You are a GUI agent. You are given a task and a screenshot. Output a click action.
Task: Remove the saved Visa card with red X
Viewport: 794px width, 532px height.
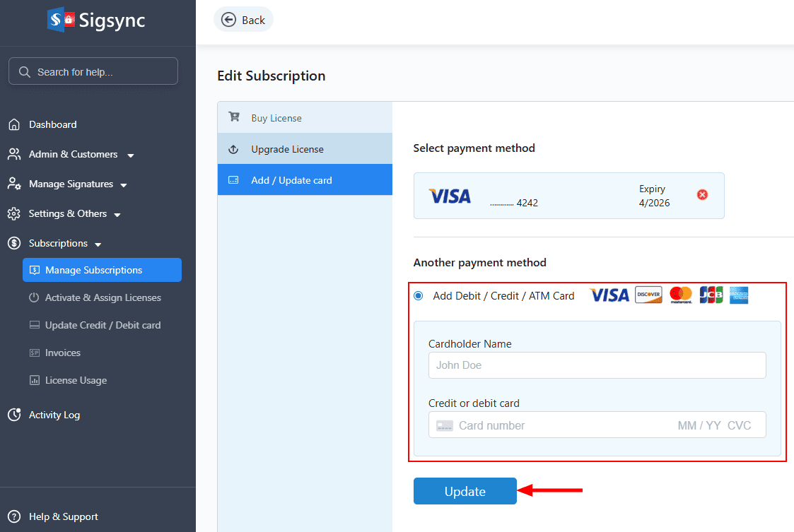click(702, 195)
